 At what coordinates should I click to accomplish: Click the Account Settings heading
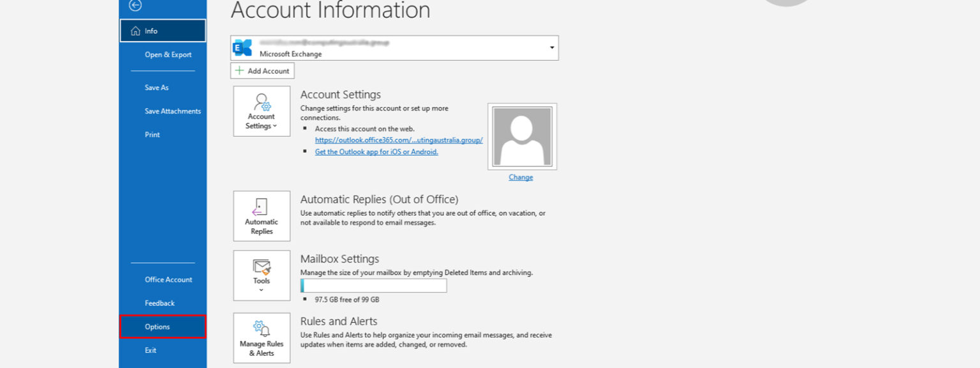coord(341,95)
